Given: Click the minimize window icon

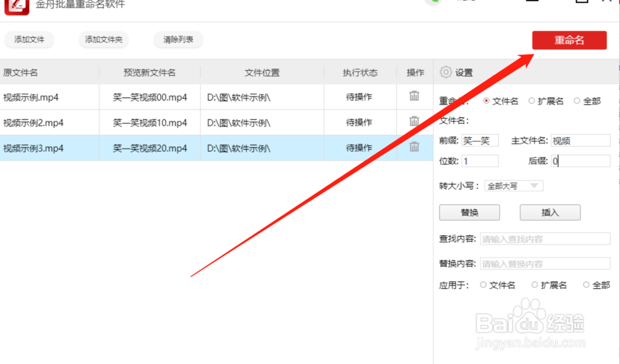Looking at the screenshot, I should click(x=533, y=2).
